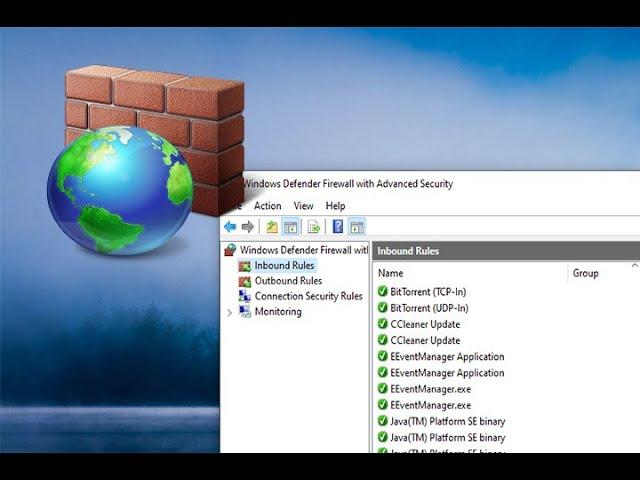Click green check icon of second EEventManager.exe

click(x=382, y=404)
